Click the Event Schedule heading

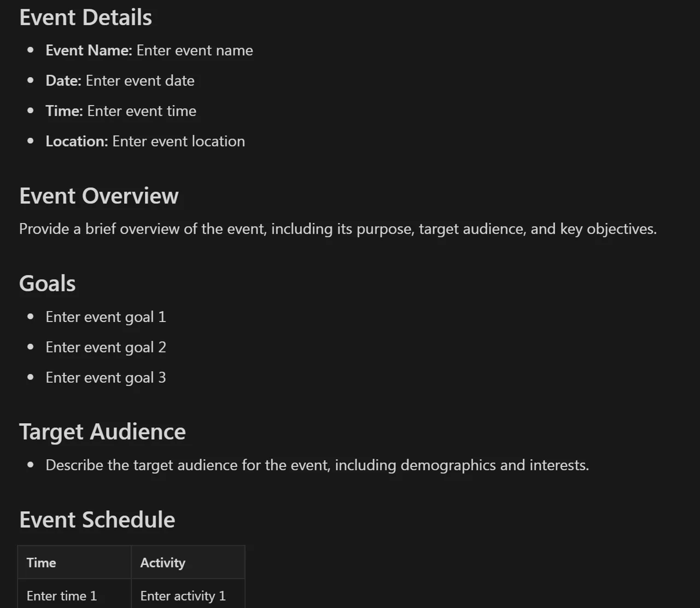coord(97,519)
